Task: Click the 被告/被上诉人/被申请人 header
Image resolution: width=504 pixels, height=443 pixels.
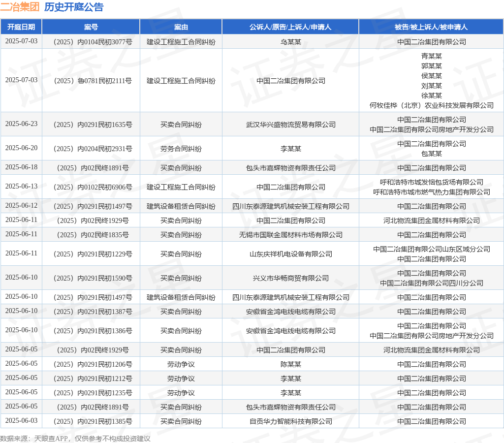Action: click(x=431, y=27)
